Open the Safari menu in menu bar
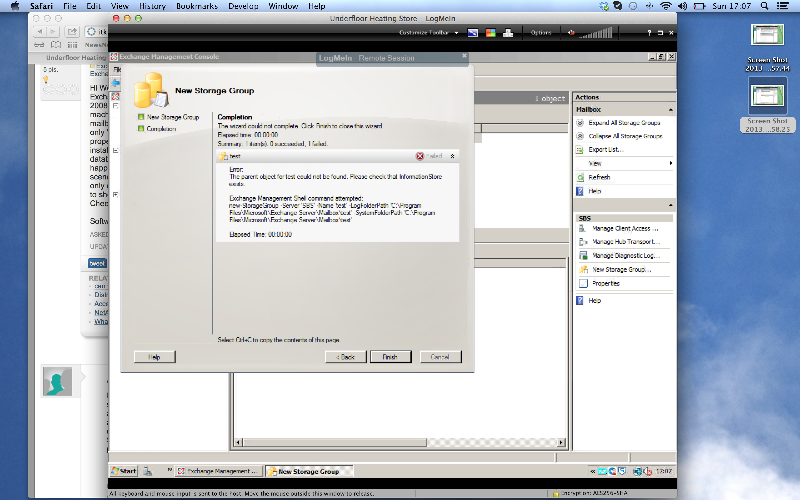Screen dimensions: 800x500 point(41,6)
